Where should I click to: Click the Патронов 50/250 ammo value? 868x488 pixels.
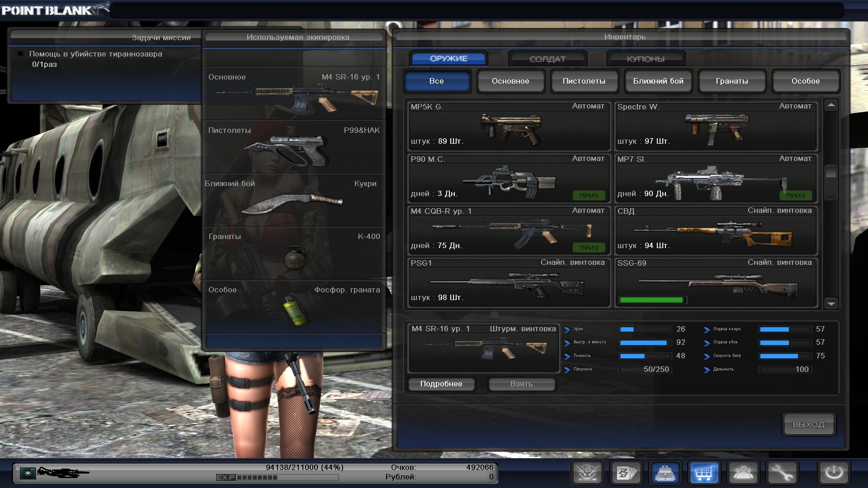(x=656, y=369)
